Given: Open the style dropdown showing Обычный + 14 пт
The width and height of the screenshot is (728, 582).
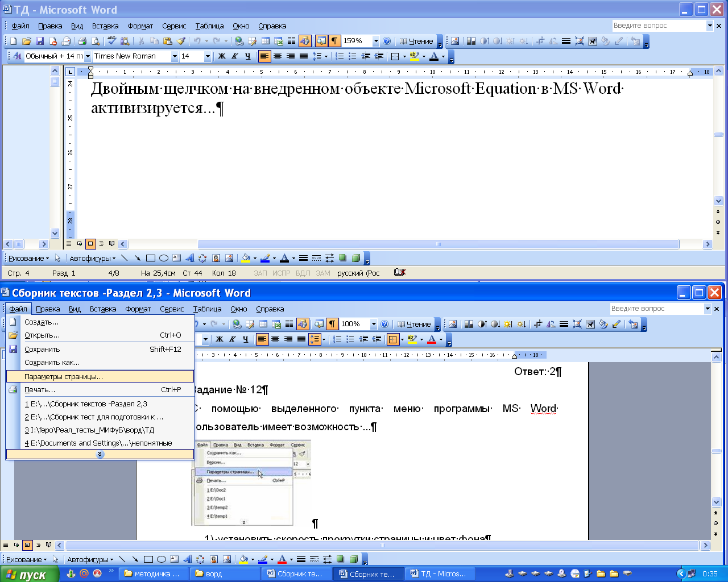Looking at the screenshot, I should point(88,56).
